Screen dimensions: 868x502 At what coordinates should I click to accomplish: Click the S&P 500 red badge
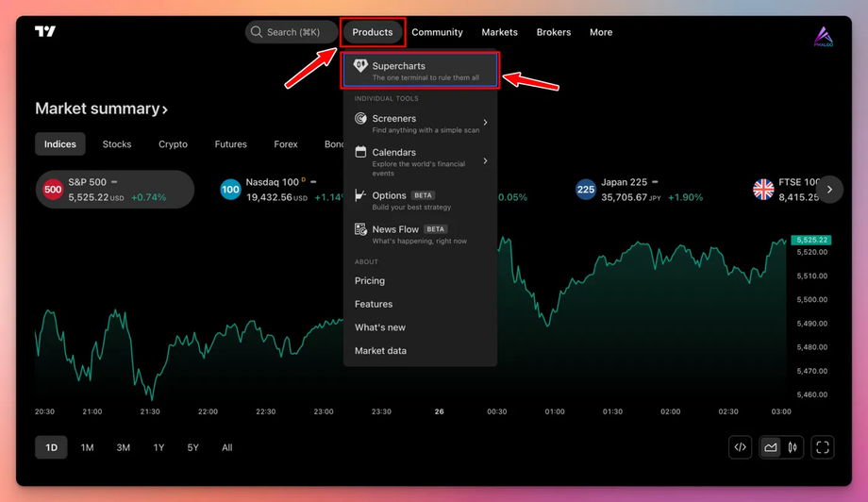pos(53,190)
